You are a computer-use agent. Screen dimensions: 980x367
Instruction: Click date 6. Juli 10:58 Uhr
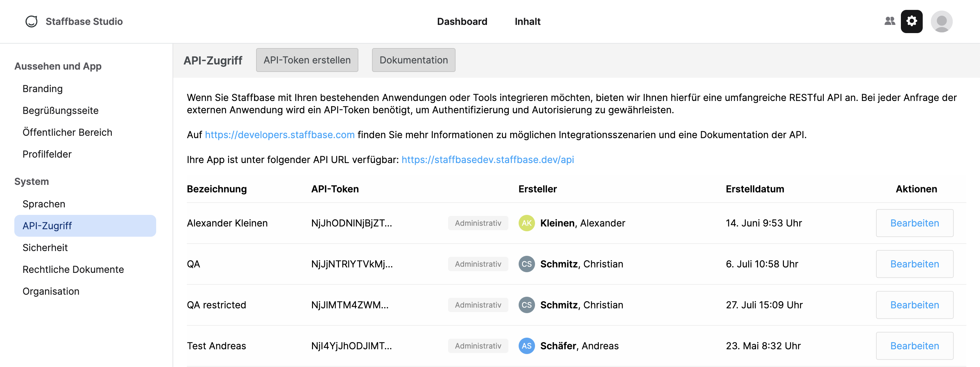[x=762, y=264]
